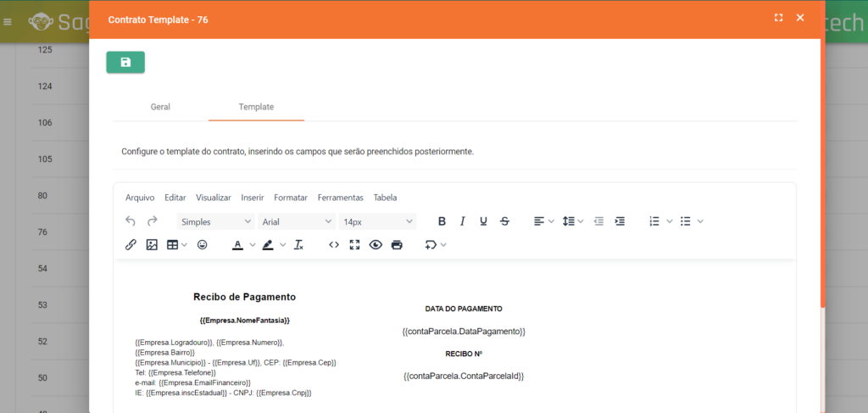Toggle italic formatting
This screenshot has height=413, width=868.
[x=463, y=221]
